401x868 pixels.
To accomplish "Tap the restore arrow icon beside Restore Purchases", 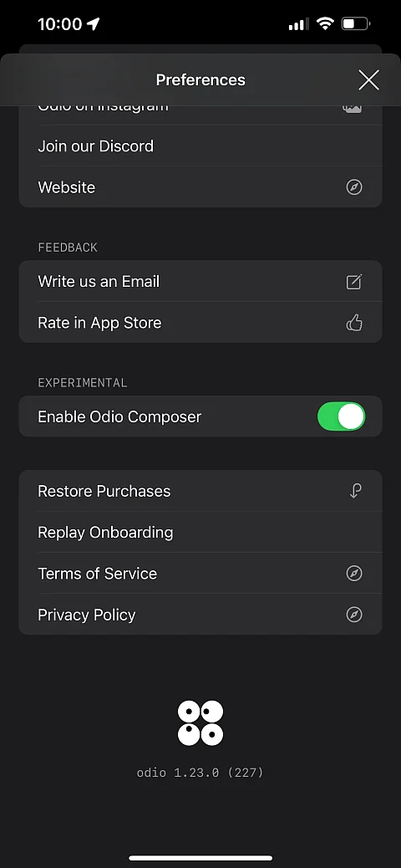I will pyautogui.click(x=356, y=491).
